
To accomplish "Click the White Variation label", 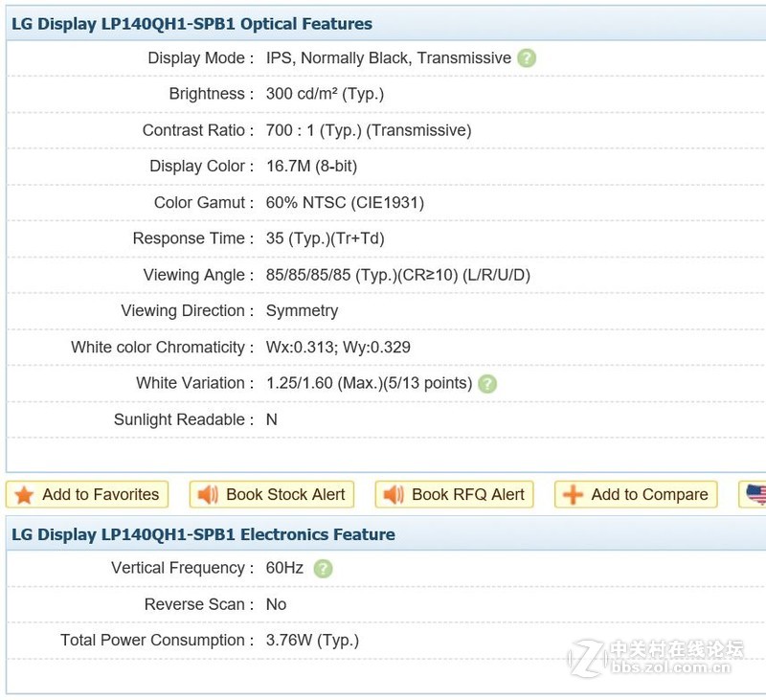I will 195,383.
